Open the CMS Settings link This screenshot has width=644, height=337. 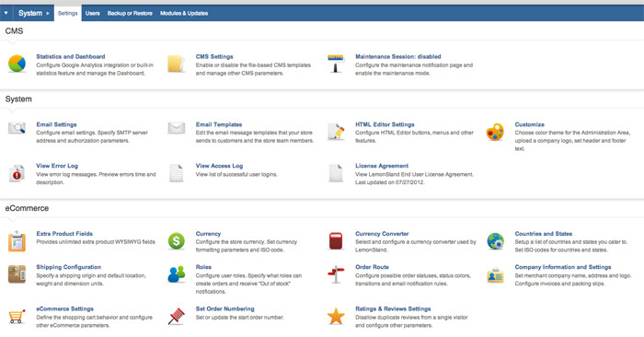(x=214, y=57)
